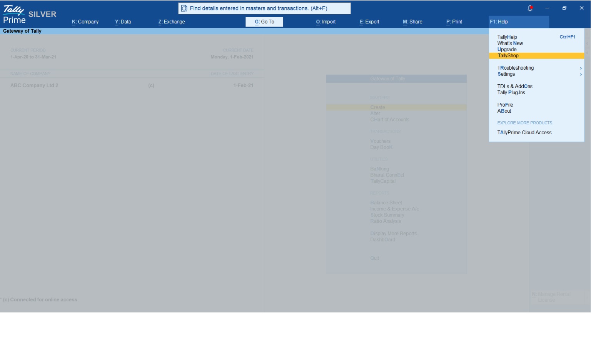Select Alter under Masters
Screen dimensions: 591x364
pos(375,114)
